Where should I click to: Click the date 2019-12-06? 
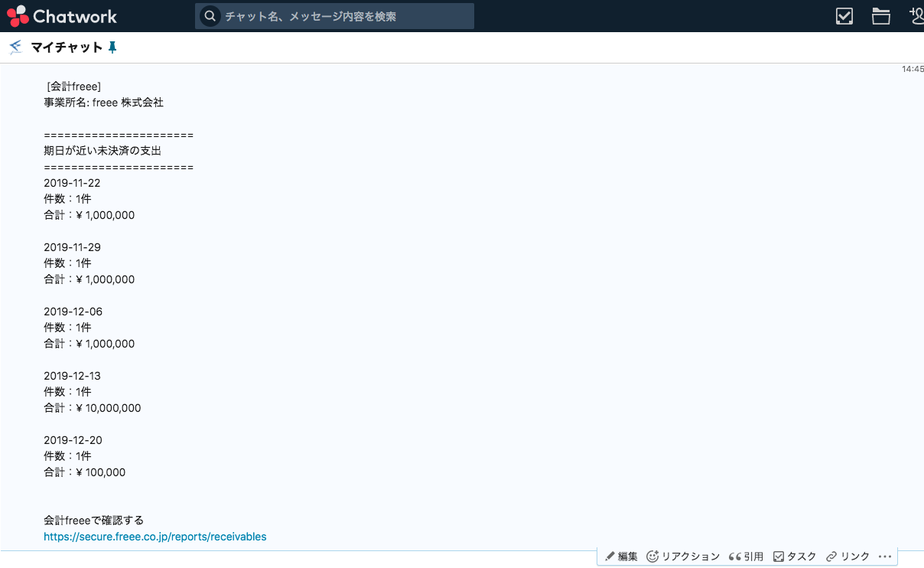pyautogui.click(x=73, y=312)
